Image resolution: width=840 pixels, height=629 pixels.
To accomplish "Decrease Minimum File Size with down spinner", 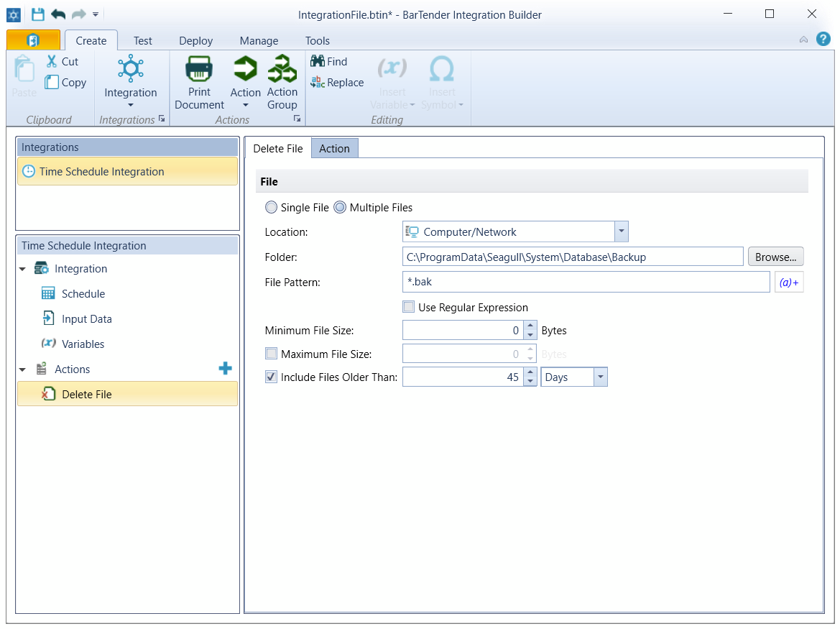I will (530, 336).
